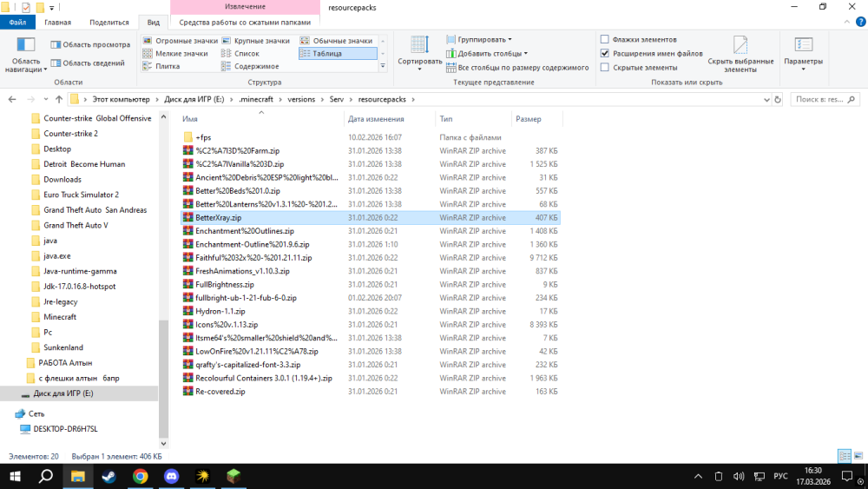Screen dimensions: 868x489
Task: Select Grand Theft Auto V in tree
Action: (76, 226)
